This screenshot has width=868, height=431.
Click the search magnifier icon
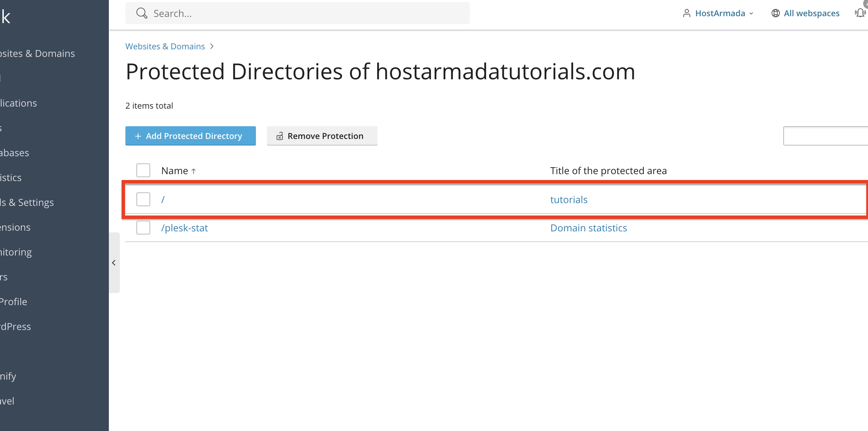point(142,13)
